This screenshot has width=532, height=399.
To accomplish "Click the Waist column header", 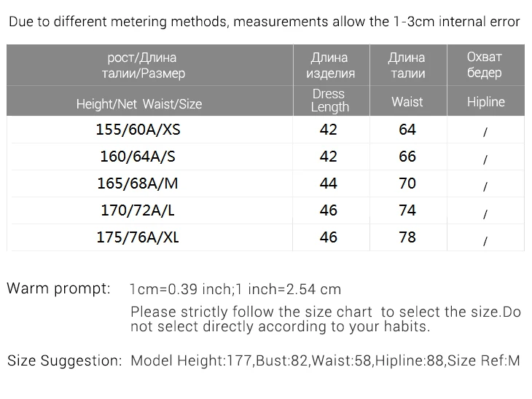I will point(407,102).
